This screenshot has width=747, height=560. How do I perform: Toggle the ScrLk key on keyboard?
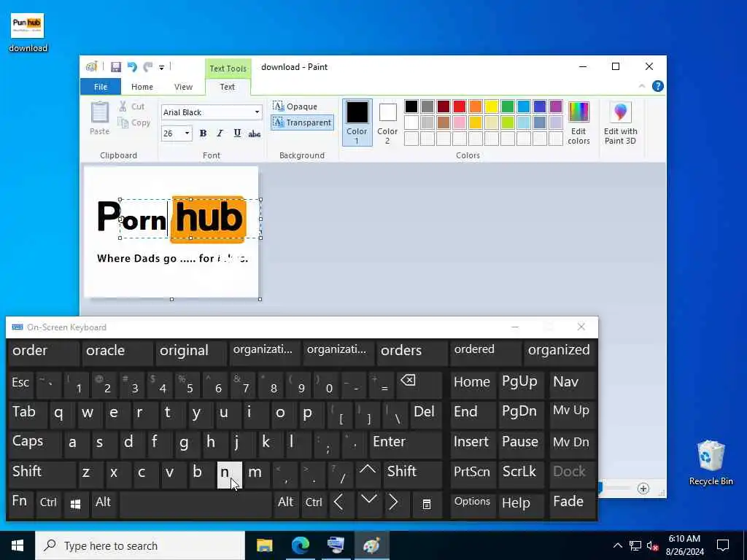click(520, 474)
